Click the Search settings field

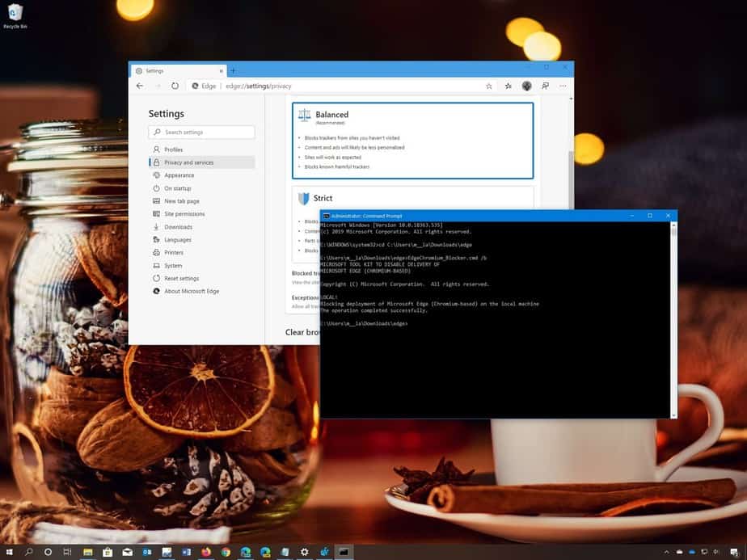[201, 132]
